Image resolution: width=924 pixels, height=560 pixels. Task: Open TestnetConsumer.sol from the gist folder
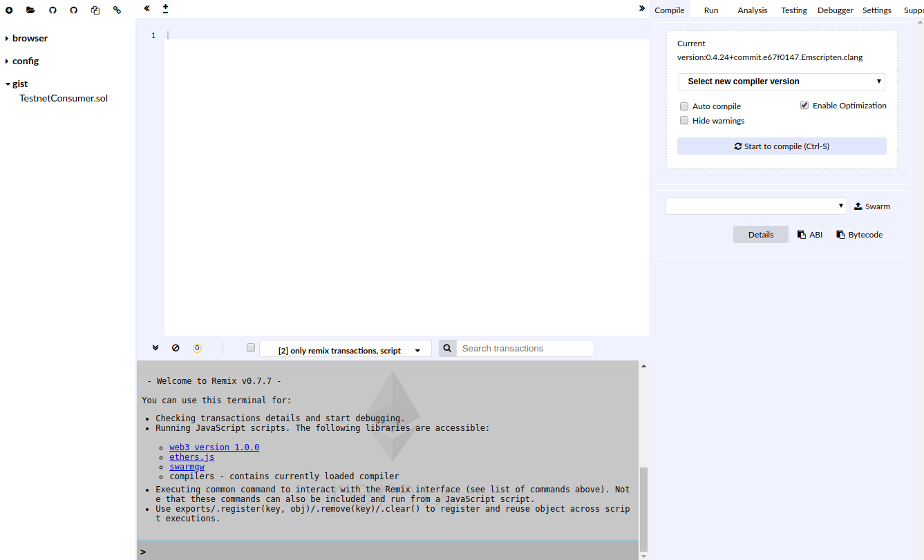pos(64,98)
